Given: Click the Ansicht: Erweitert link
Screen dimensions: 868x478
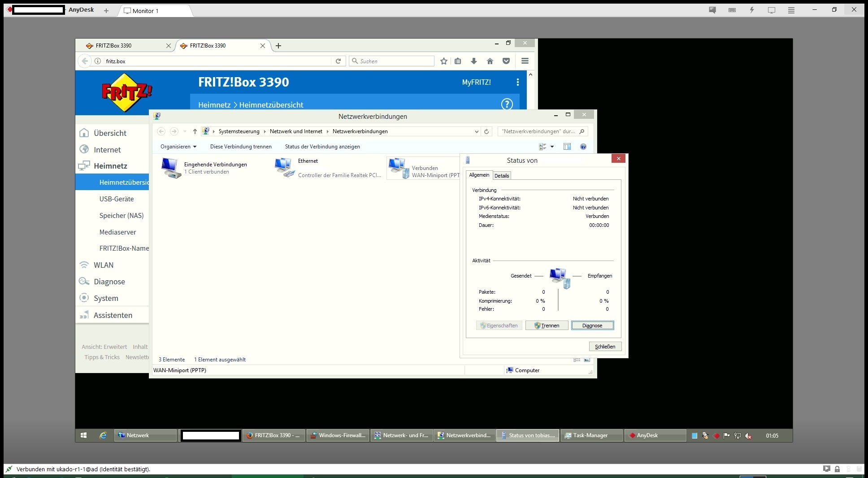Looking at the screenshot, I should [104, 347].
